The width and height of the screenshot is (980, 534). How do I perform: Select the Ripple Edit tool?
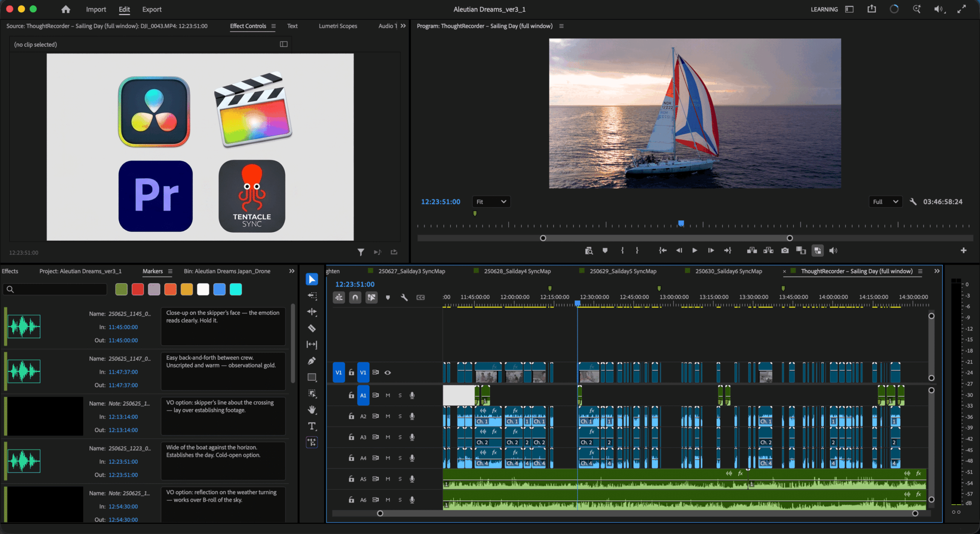pyautogui.click(x=312, y=312)
